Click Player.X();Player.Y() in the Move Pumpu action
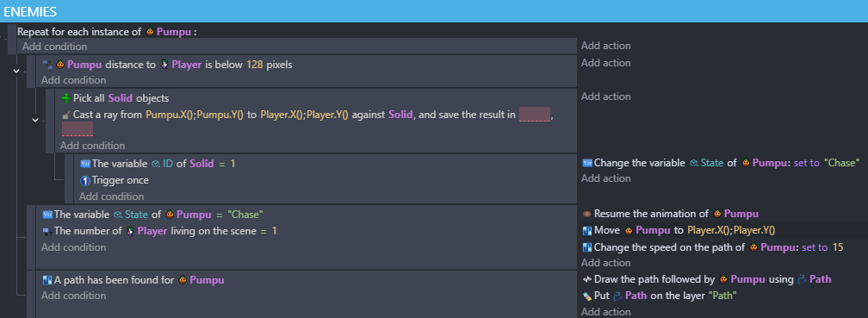The image size is (868, 318). (731, 230)
